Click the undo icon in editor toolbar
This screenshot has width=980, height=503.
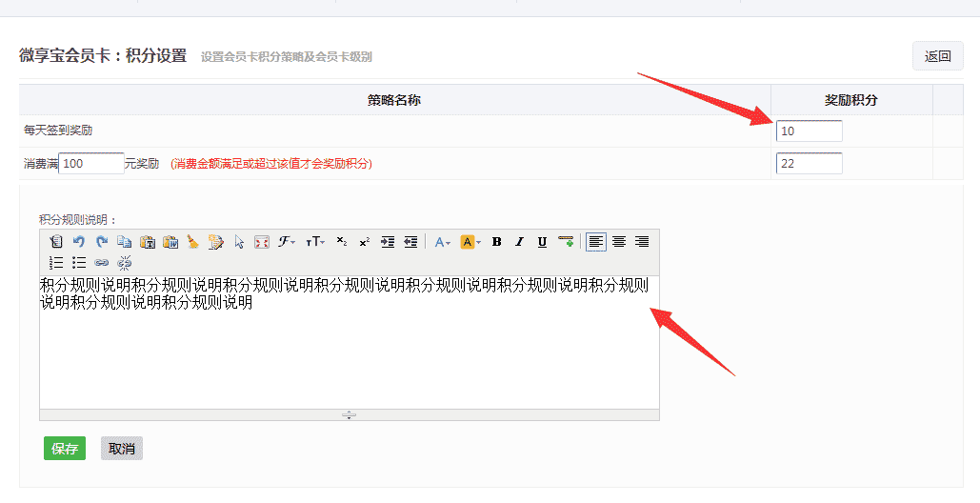coord(79,242)
